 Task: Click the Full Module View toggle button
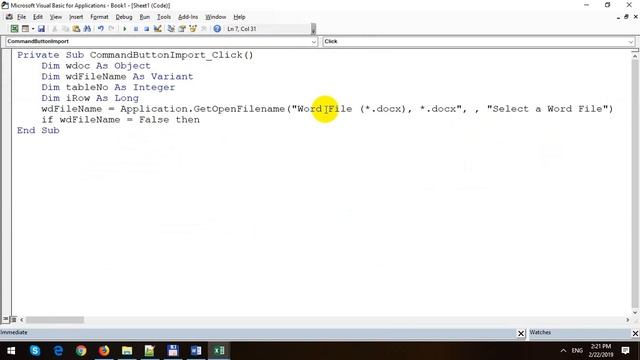(13, 320)
